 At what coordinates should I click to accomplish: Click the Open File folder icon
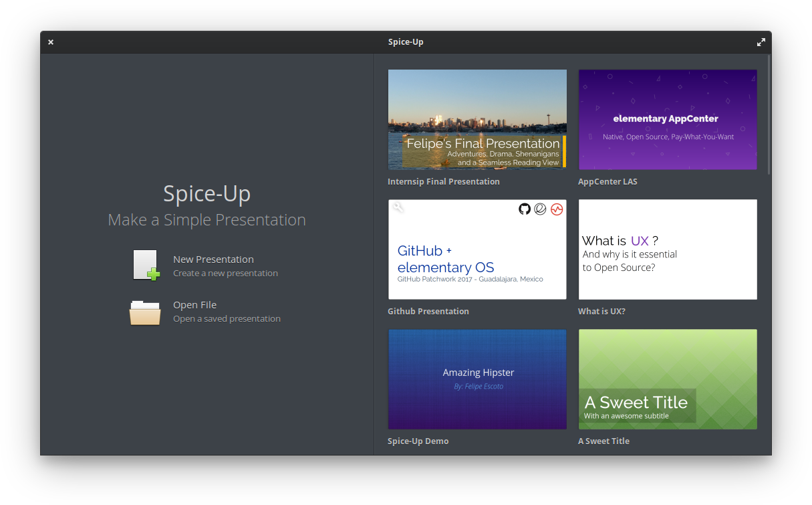point(145,312)
